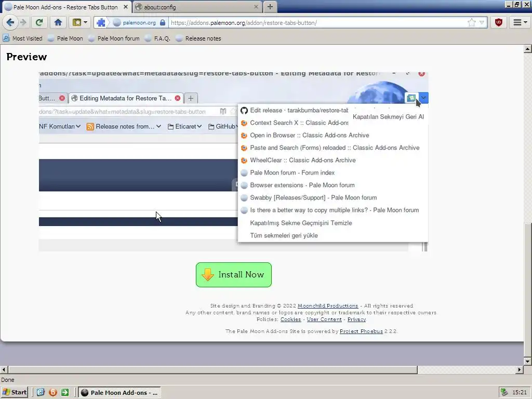Open the Pale Moon forum bookmark
This screenshot has width=532, height=399.
tap(114, 38)
